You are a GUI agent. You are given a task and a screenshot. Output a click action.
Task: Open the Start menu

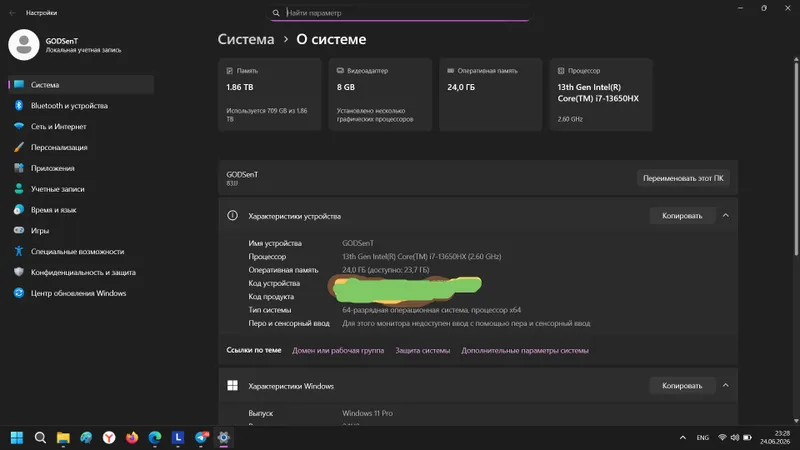pos(17,438)
